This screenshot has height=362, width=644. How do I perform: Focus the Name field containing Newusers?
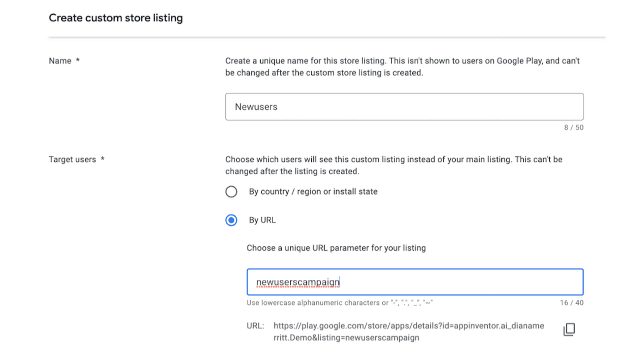(x=404, y=107)
